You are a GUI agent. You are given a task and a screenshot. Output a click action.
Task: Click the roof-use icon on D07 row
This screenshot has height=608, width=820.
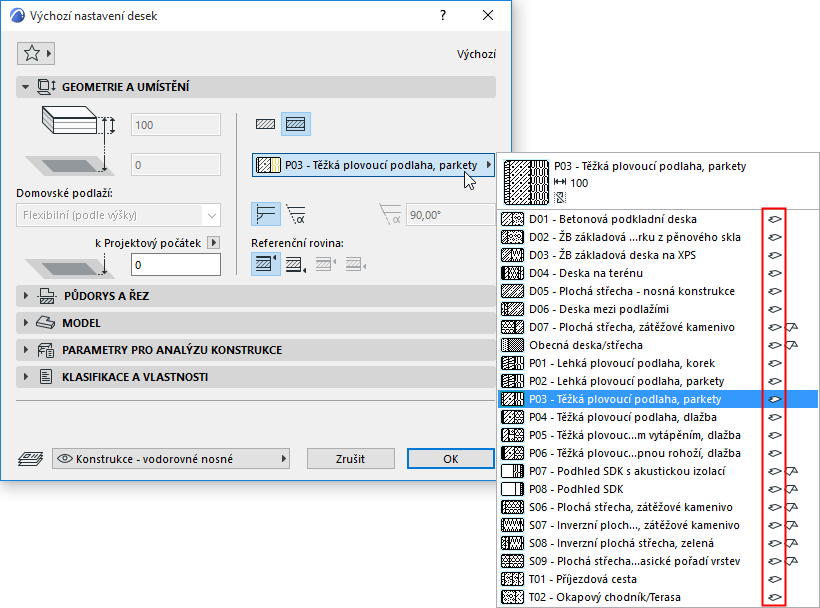click(792, 327)
